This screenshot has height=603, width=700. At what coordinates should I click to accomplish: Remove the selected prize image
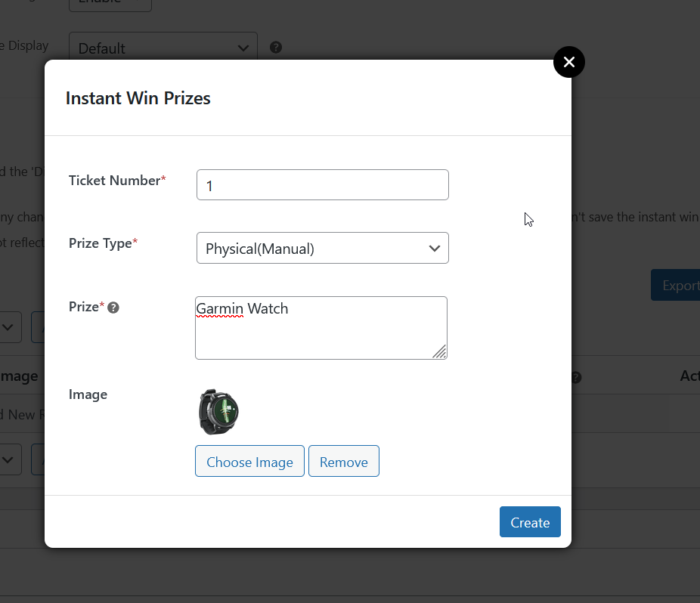point(343,462)
